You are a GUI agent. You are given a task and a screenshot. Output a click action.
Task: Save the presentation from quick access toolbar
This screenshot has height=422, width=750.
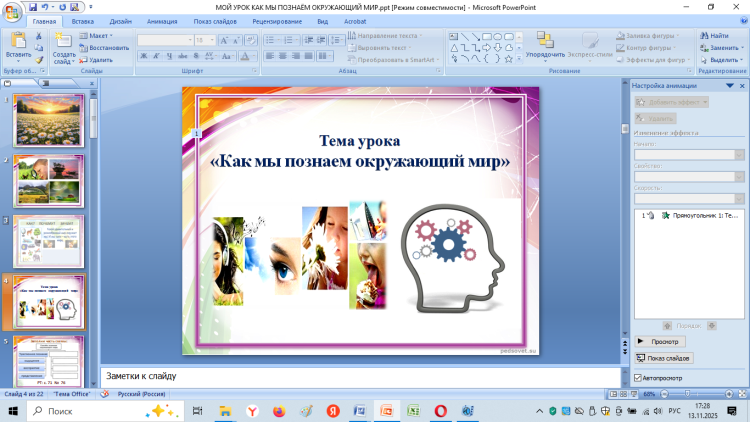33,7
